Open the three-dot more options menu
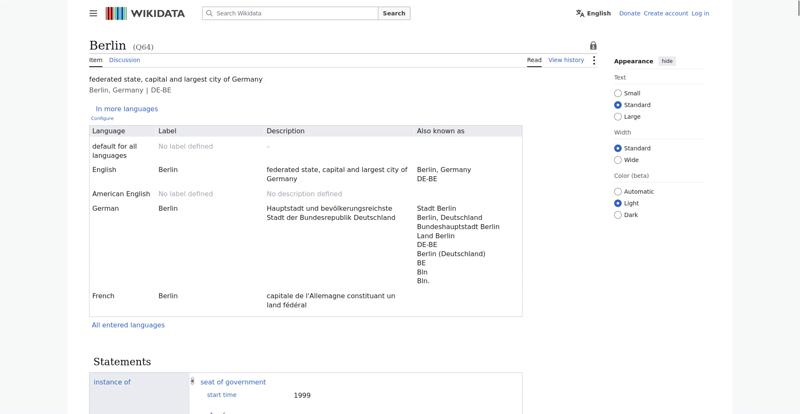 594,60
